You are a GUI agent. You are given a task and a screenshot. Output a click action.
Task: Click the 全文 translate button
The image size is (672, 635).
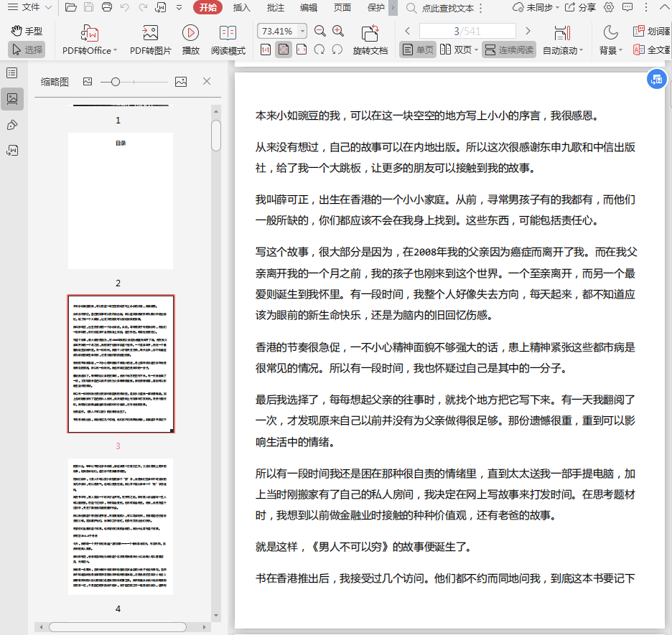coord(652,50)
